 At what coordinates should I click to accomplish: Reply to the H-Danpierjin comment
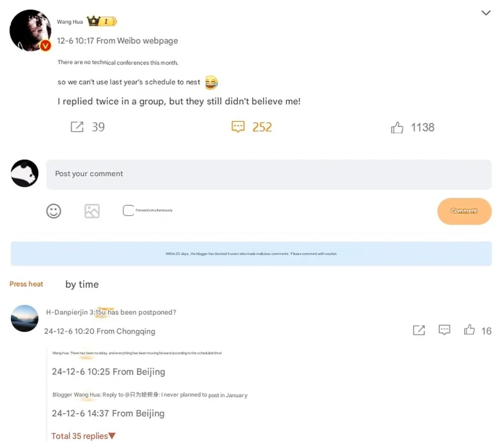point(444,330)
